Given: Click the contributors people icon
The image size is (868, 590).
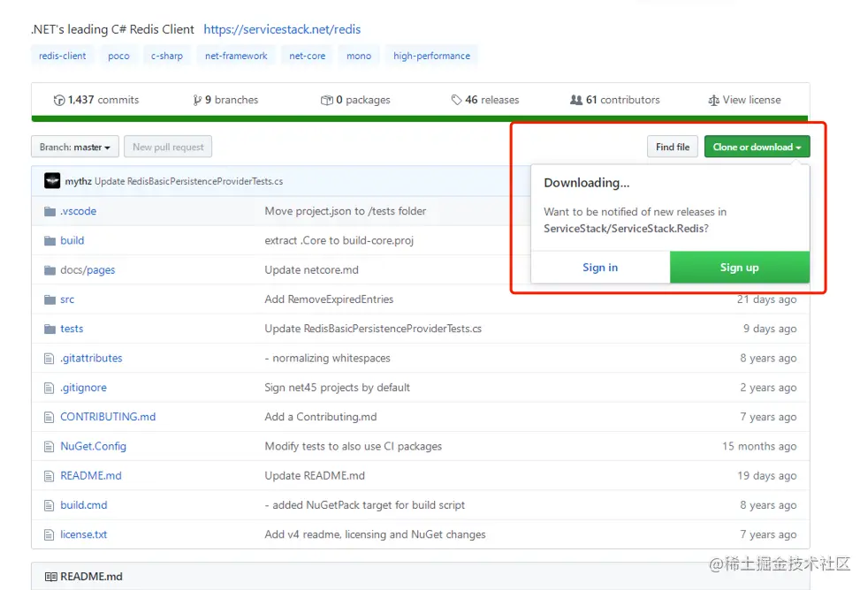Looking at the screenshot, I should coord(576,100).
